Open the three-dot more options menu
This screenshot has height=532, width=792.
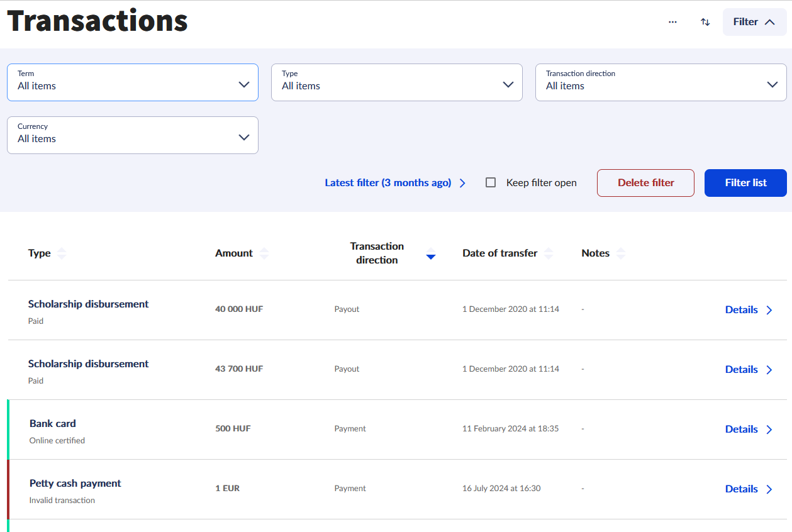tap(672, 22)
